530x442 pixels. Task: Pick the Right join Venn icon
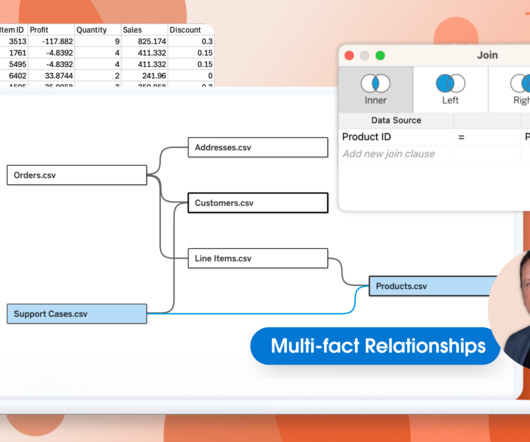[x=521, y=83]
